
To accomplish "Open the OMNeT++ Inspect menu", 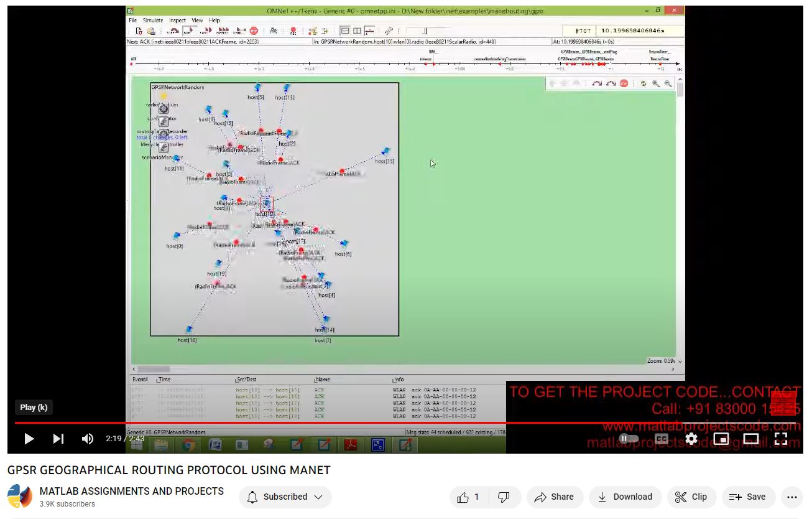I will click(177, 20).
